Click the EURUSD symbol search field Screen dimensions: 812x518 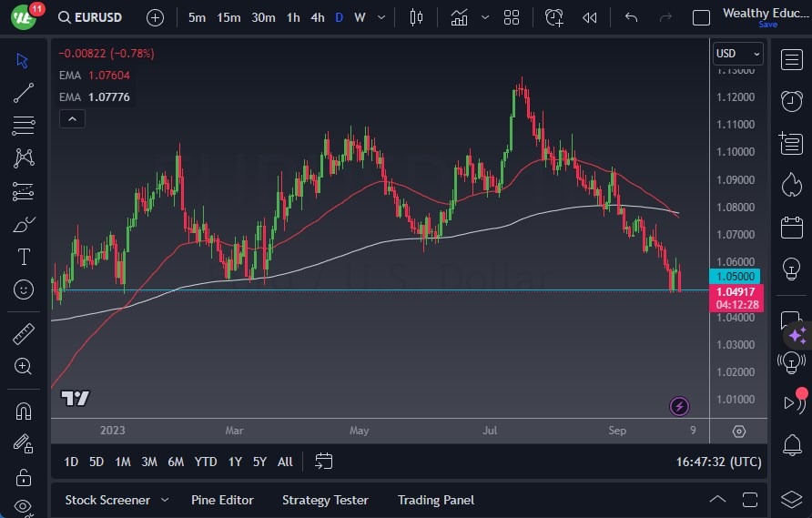[x=92, y=17]
